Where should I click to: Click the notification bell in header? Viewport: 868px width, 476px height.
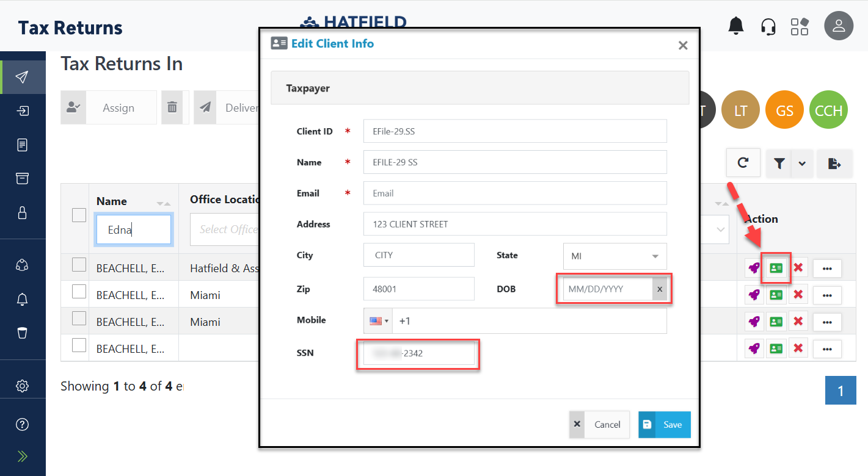736,26
